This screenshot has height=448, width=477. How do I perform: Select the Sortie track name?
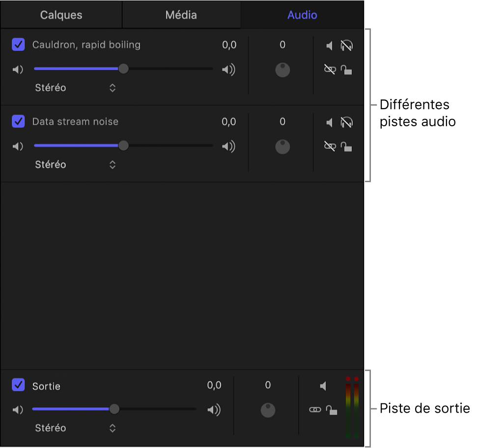tap(46, 387)
